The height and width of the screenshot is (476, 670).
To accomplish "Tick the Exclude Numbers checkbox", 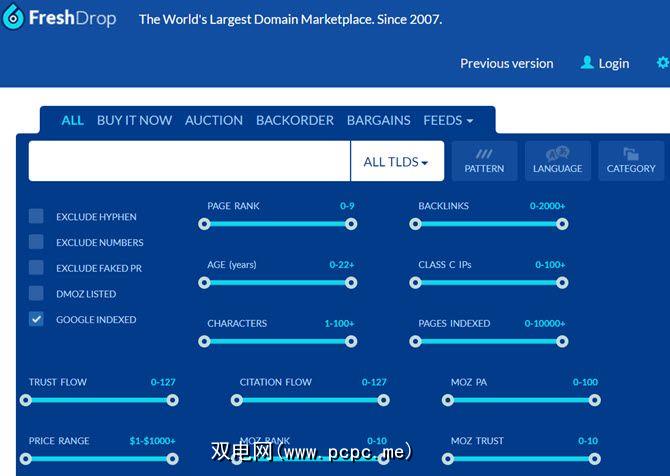I will coord(36,242).
